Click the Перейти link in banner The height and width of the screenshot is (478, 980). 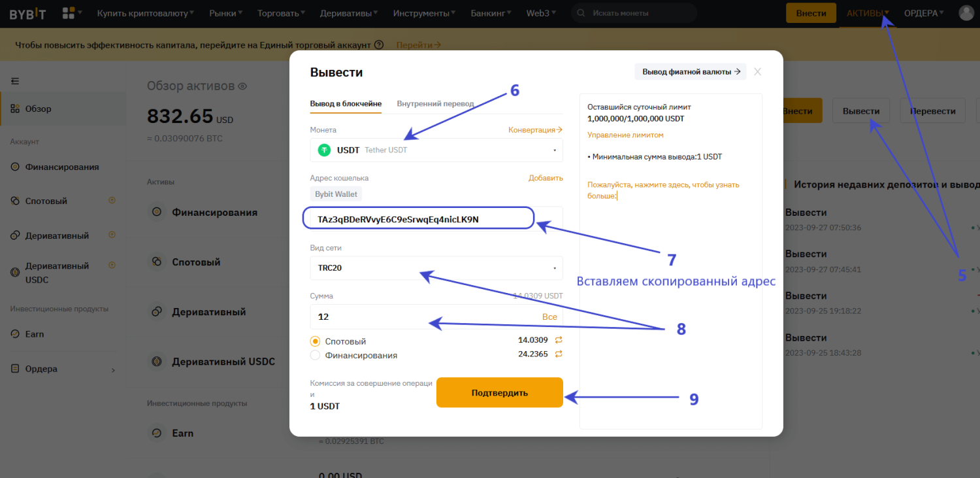pyautogui.click(x=418, y=45)
